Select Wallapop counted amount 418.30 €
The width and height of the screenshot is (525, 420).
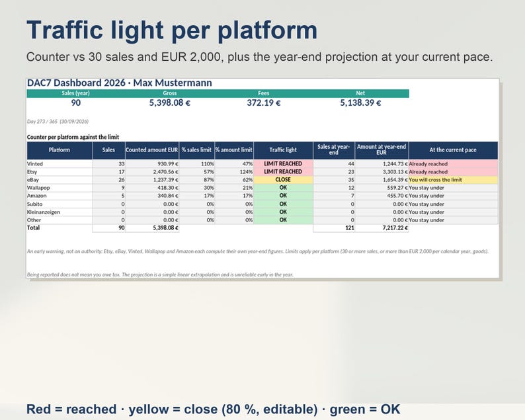click(152, 188)
